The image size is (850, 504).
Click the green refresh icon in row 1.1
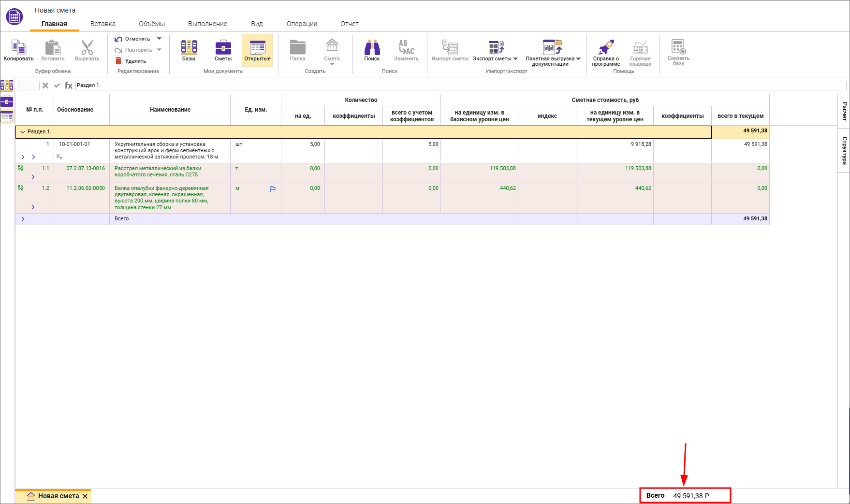(x=20, y=168)
